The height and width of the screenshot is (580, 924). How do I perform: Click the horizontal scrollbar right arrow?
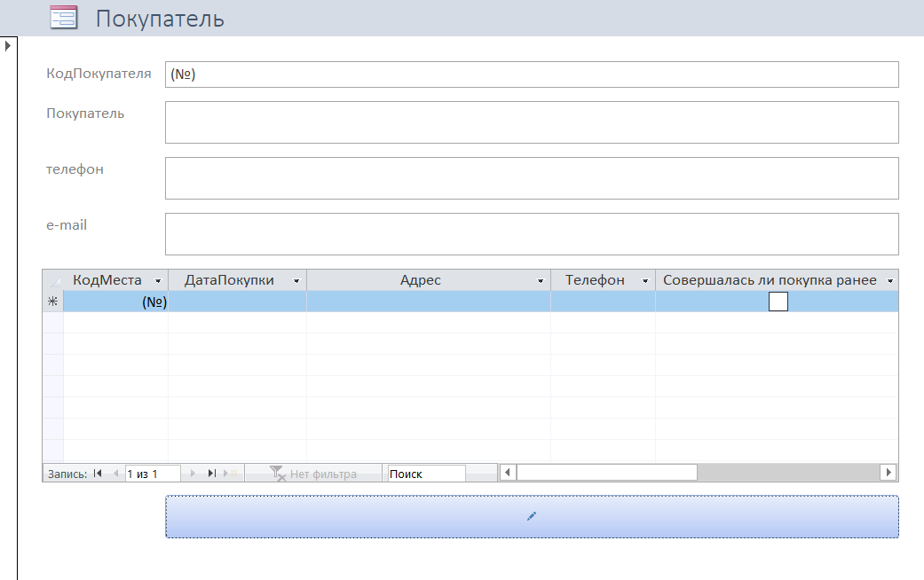pyautogui.click(x=888, y=473)
